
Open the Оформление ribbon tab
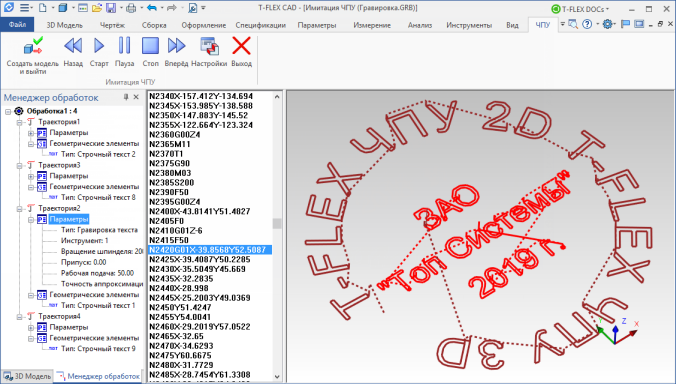(x=203, y=25)
